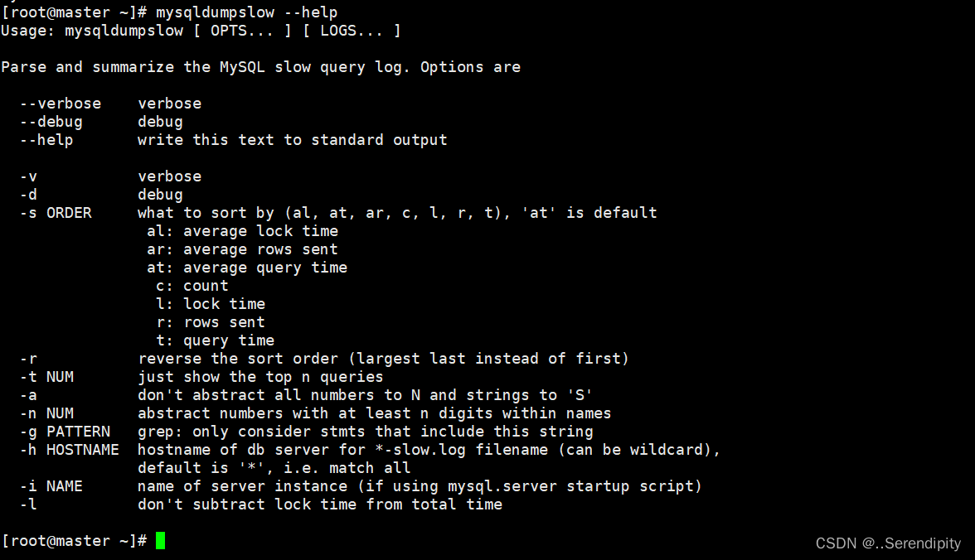Click the CSDN @..Serendipity watermark
Image resolution: width=975 pixels, height=560 pixels.
(x=888, y=543)
